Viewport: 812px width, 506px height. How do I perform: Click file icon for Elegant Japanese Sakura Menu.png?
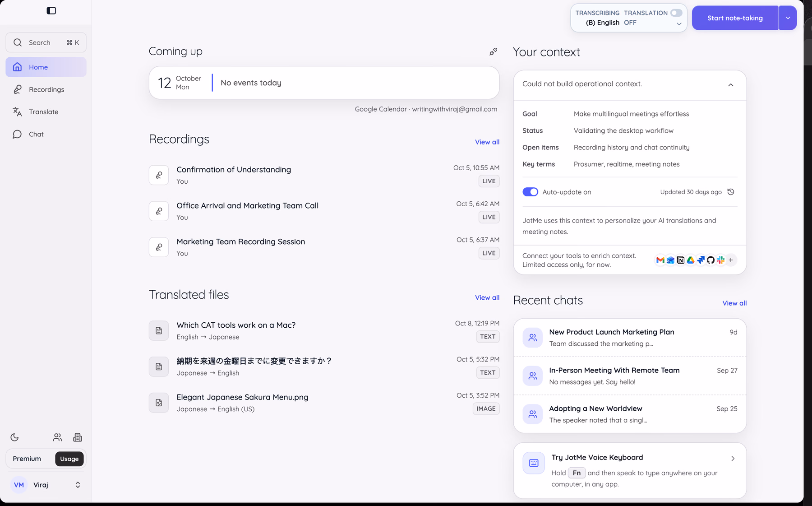[159, 403]
